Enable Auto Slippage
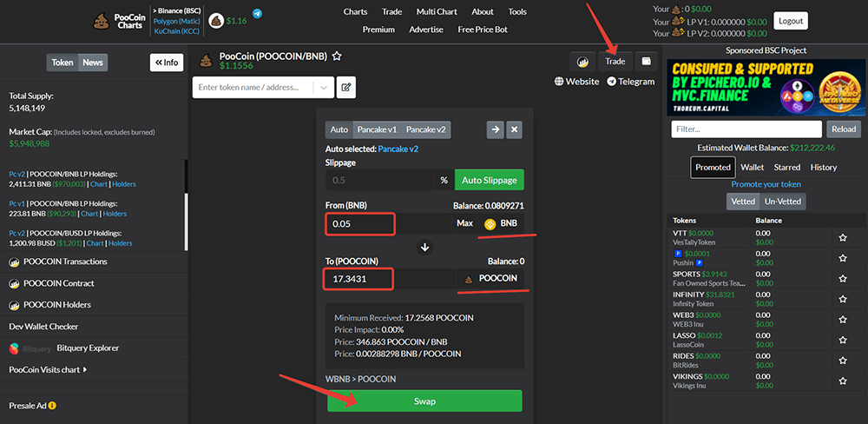The image size is (868, 424). (490, 180)
